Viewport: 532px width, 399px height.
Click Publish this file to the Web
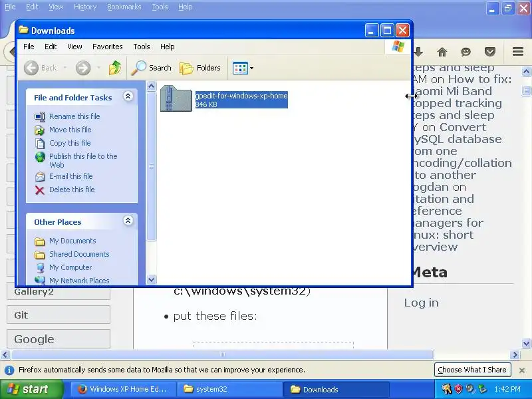pos(83,160)
